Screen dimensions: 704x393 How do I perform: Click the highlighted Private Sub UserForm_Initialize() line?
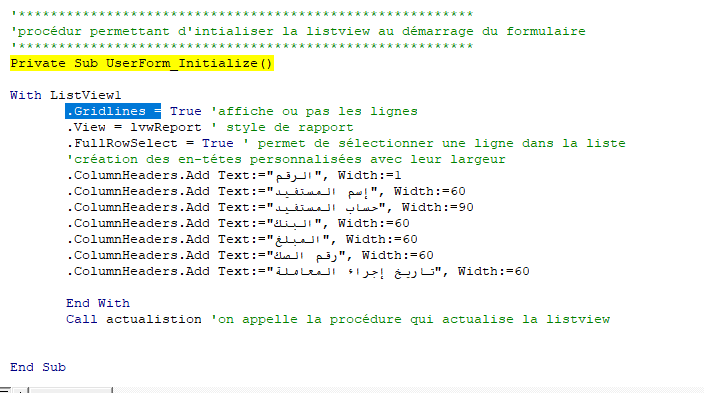142,63
